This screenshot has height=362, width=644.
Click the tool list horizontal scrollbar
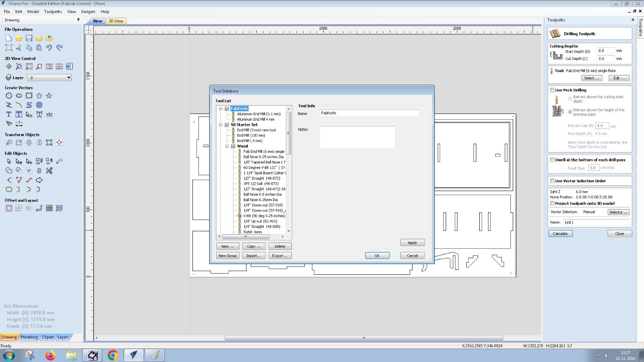point(246,237)
